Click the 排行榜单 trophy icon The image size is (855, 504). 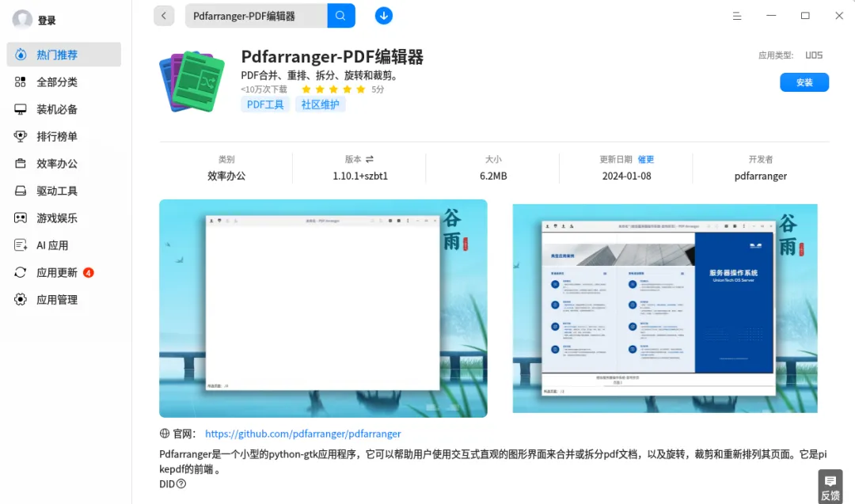(20, 136)
